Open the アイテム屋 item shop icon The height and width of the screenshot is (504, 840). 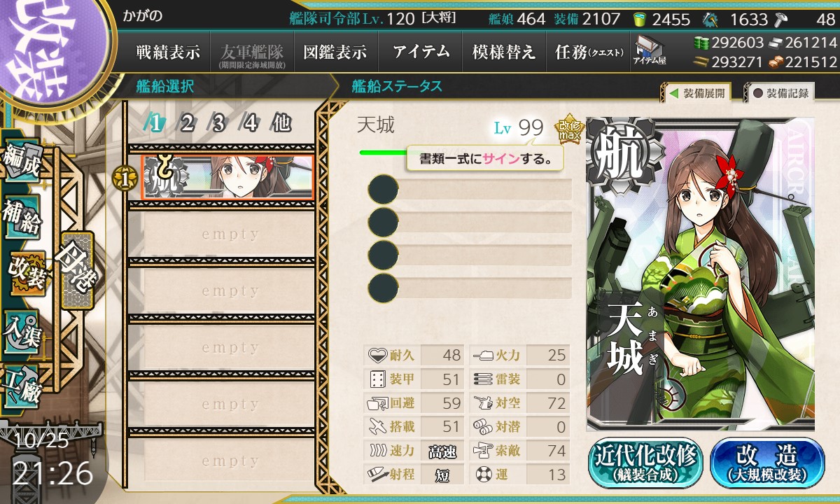coord(650,51)
